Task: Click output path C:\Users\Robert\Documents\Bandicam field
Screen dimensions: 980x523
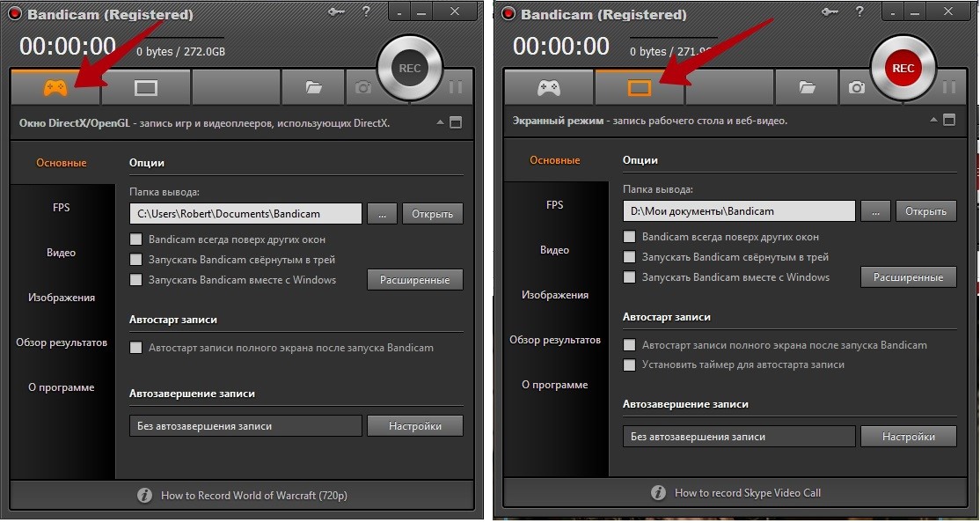Action: [245, 214]
